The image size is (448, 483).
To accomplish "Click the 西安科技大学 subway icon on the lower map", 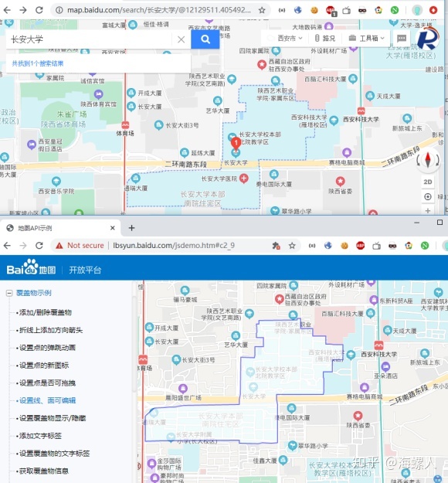I will point(378,345).
